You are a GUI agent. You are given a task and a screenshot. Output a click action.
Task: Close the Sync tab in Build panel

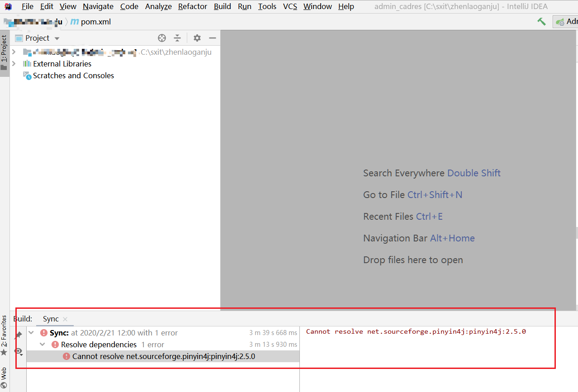pyautogui.click(x=65, y=319)
